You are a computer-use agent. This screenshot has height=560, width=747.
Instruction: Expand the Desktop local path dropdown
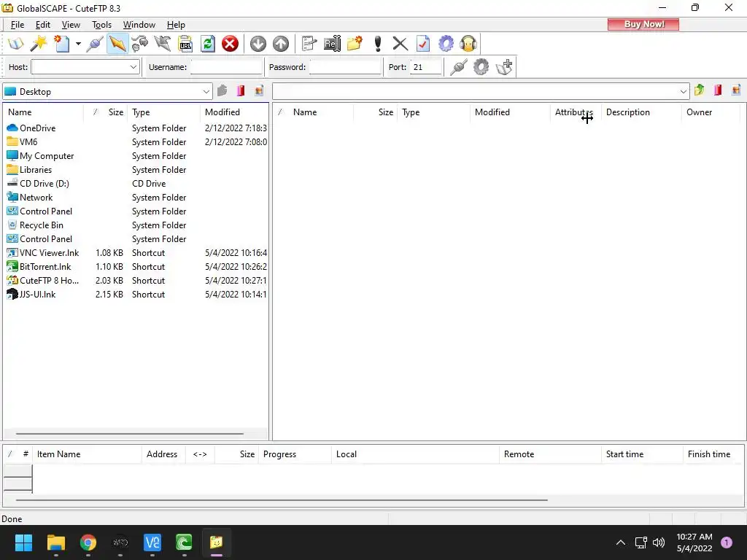206,91
